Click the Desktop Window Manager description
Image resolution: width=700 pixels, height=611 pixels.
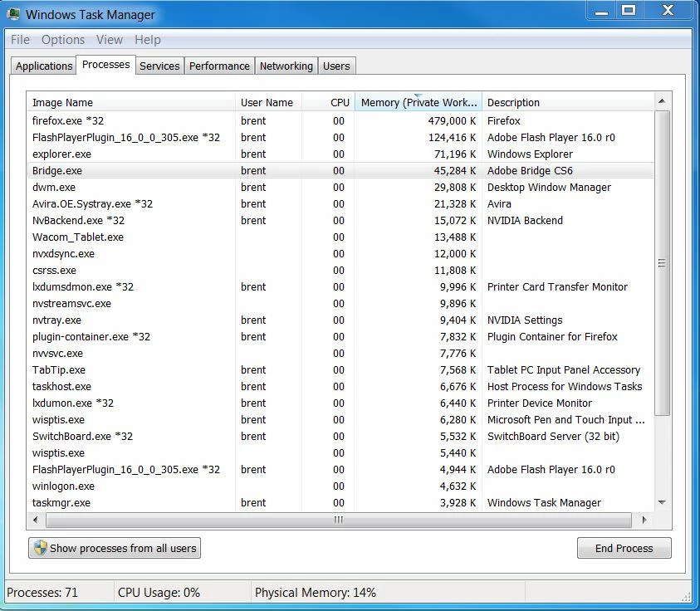(x=549, y=187)
